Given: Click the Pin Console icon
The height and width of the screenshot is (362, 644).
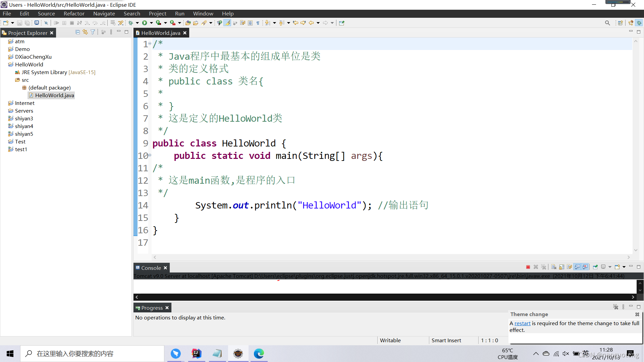Looking at the screenshot, I should pyautogui.click(x=595, y=267).
